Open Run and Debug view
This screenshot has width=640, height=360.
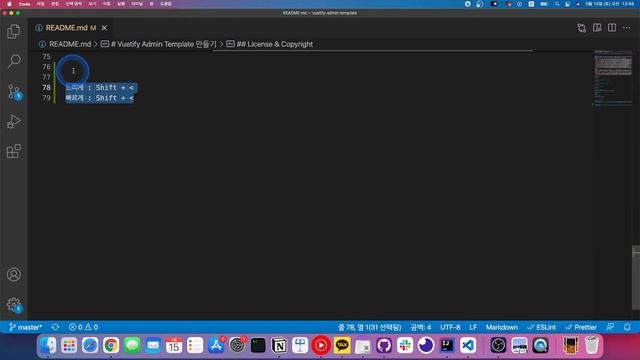13,121
